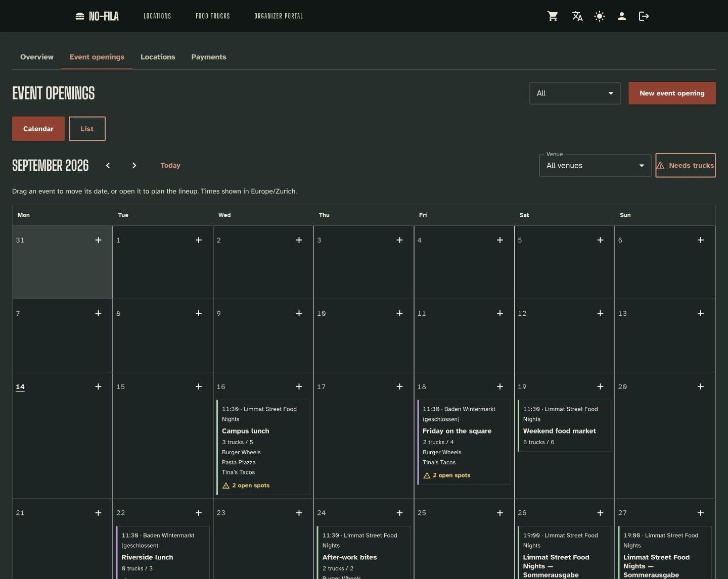Add event on September 22 plus icon
This screenshot has width=728, height=579.
coord(199,513)
